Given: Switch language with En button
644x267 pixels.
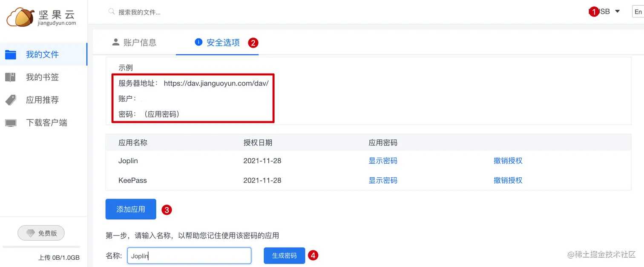Looking at the screenshot, I should pyautogui.click(x=638, y=11).
